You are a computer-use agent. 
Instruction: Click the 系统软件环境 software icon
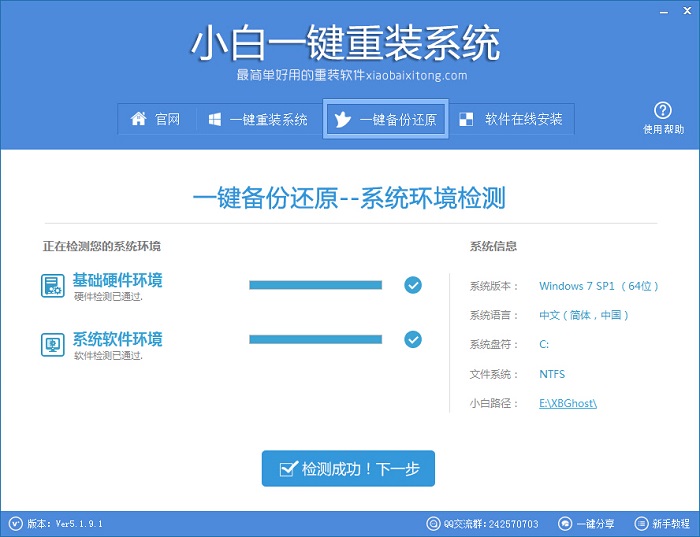click(x=53, y=345)
